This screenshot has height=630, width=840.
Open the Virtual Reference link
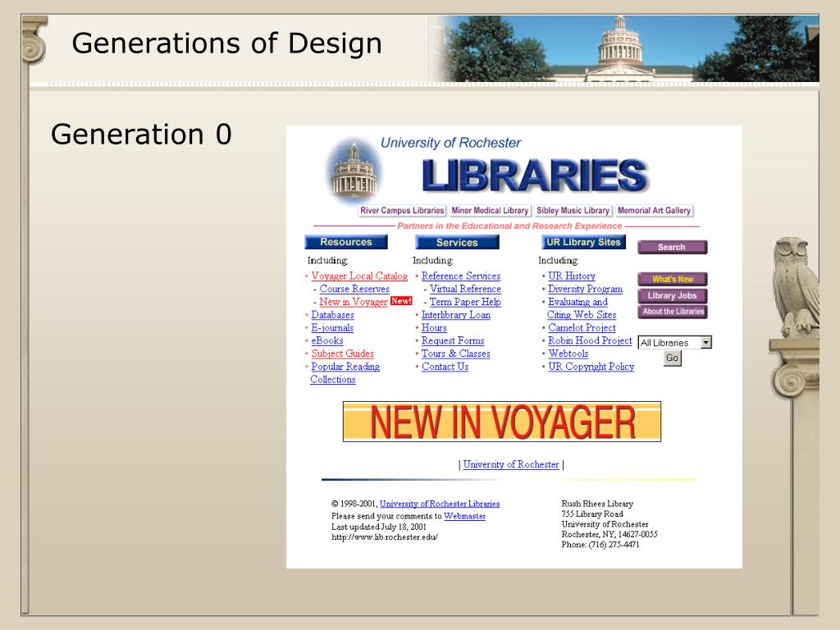click(x=465, y=289)
